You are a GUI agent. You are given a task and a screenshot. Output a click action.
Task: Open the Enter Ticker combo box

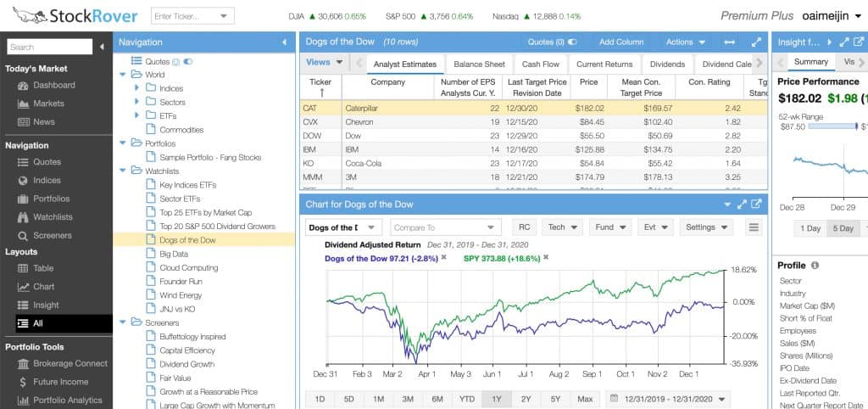pyautogui.click(x=192, y=16)
